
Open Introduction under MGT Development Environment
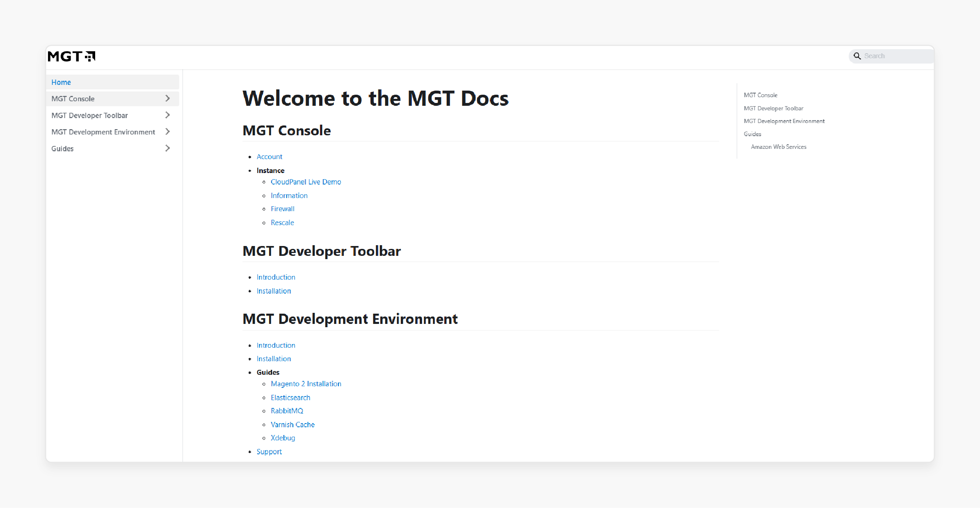point(276,345)
